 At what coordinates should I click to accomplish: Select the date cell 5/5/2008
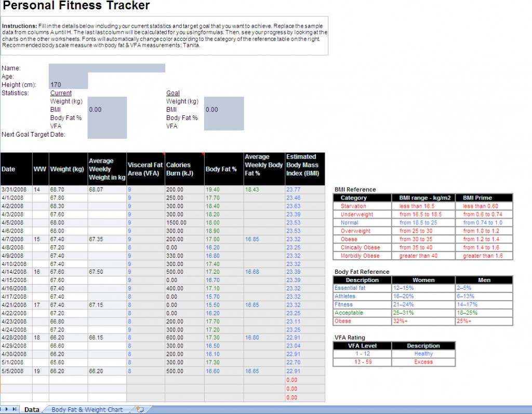point(16,371)
